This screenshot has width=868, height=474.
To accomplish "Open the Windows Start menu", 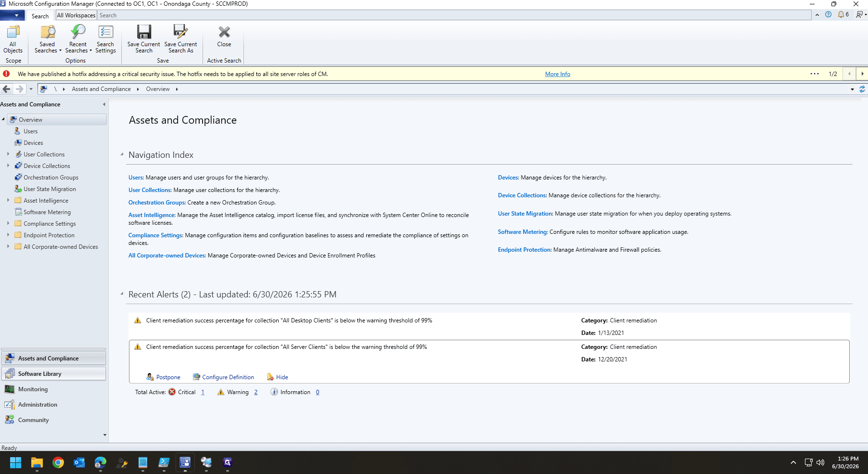I will [15, 462].
